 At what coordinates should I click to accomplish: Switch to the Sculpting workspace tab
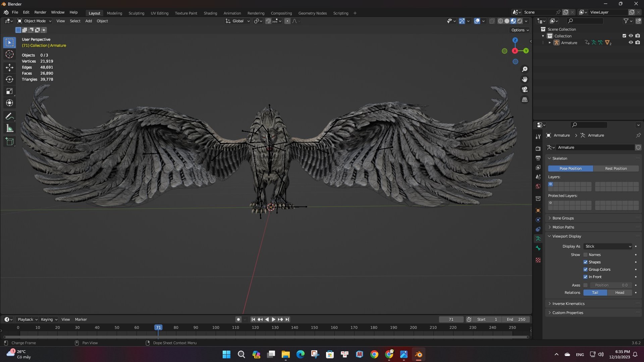[136, 13]
